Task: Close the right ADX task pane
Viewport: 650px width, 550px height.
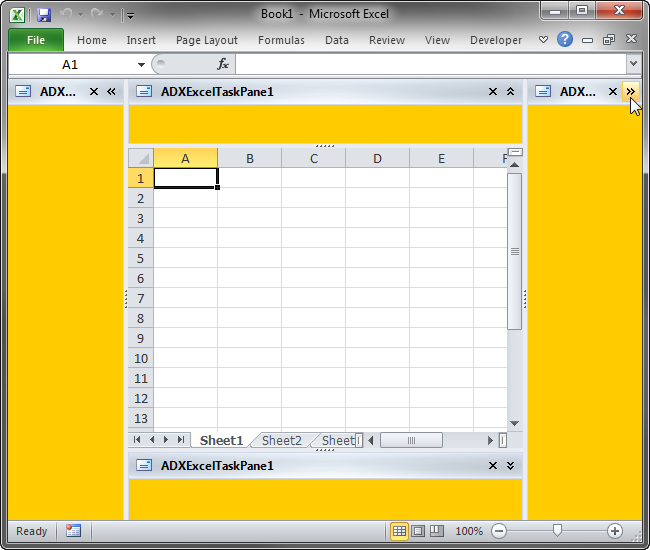Action: [x=613, y=92]
